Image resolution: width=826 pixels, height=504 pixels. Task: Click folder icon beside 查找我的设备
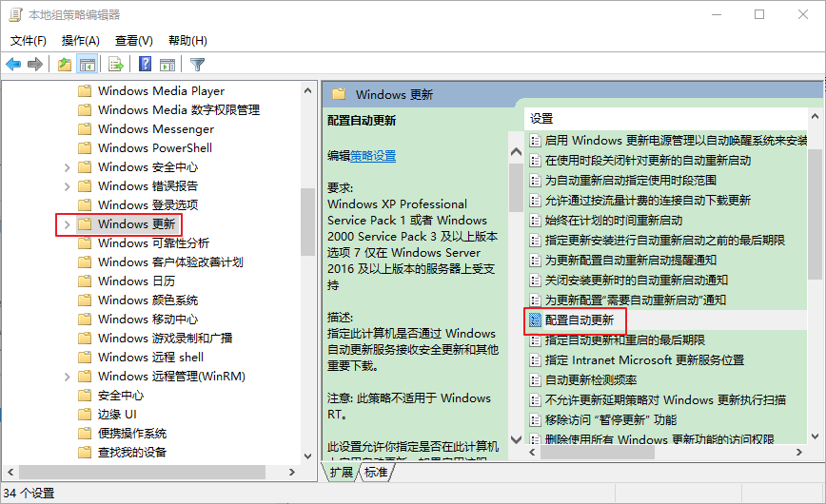tap(85, 453)
